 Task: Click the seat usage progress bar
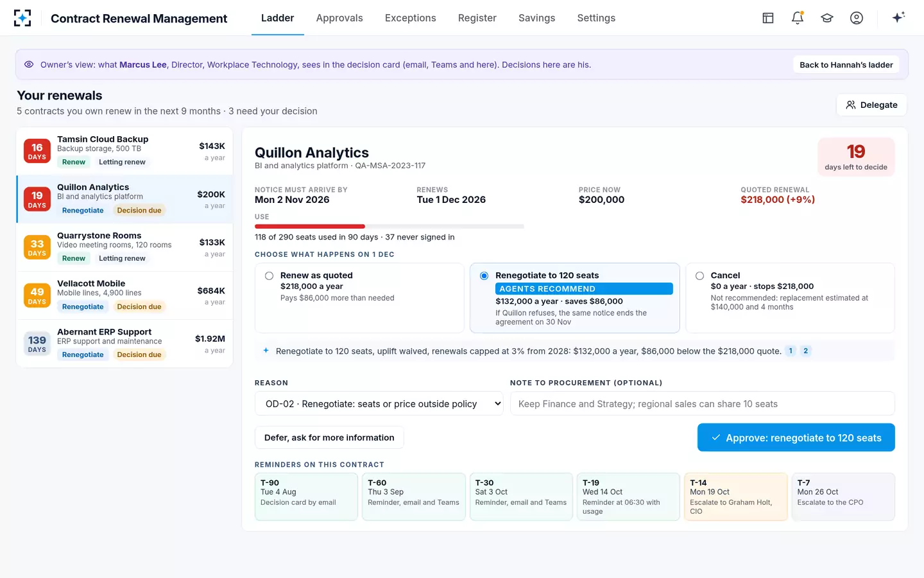pyautogui.click(x=389, y=226)
